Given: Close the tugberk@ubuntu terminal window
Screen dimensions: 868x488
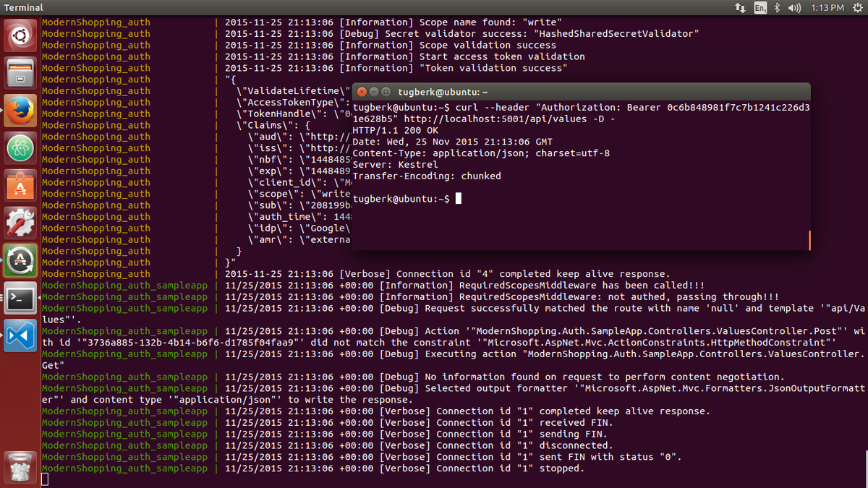Looking at the screenshot, I should coord(362,92).
